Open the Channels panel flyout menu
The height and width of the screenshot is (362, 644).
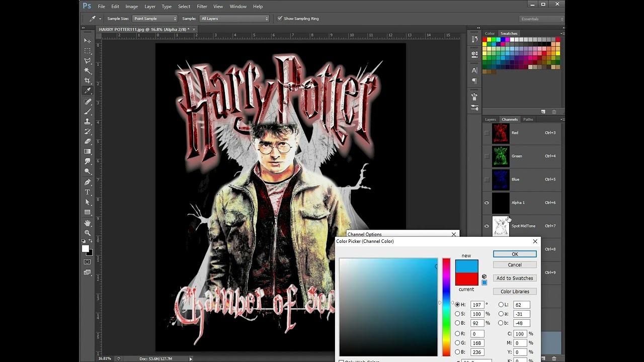pos(561,120)
